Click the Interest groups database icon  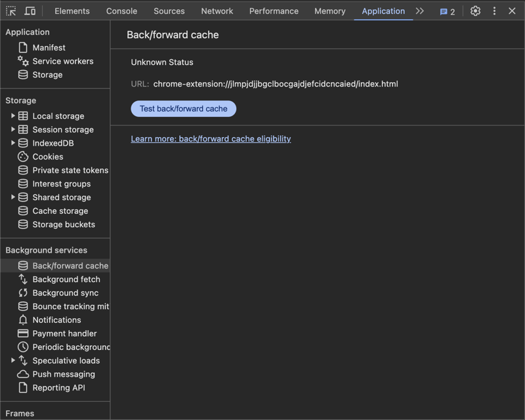(23, 184)
